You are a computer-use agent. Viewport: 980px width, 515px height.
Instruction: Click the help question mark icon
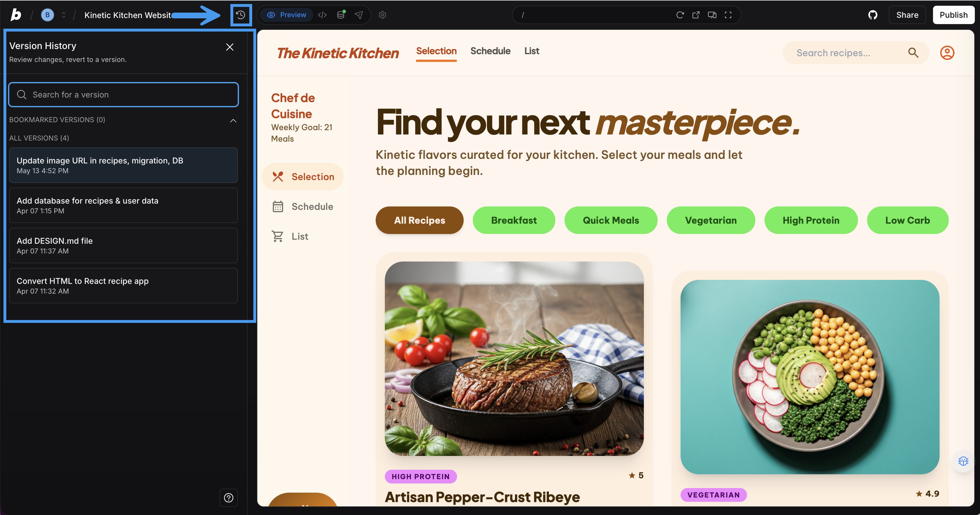click(229, 498)
